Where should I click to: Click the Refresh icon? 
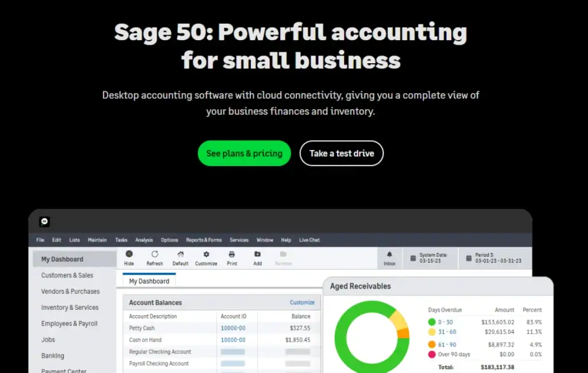click(154, 254)
